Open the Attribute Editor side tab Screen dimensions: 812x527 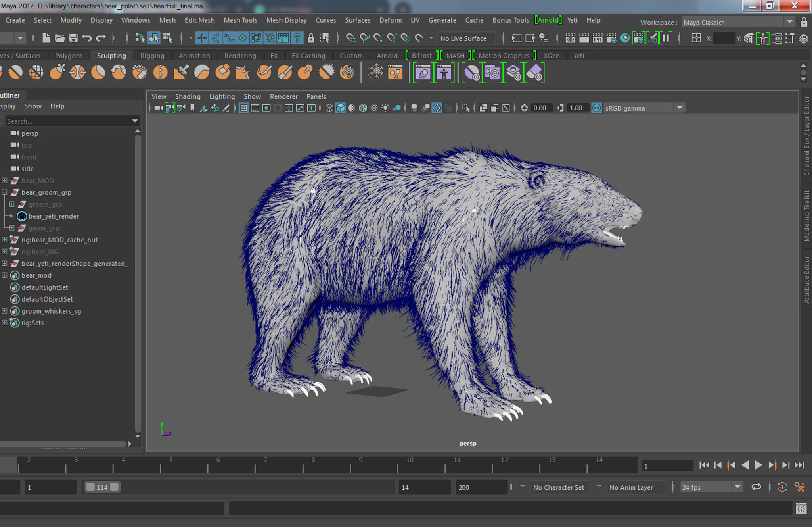[x=806, y=279]
